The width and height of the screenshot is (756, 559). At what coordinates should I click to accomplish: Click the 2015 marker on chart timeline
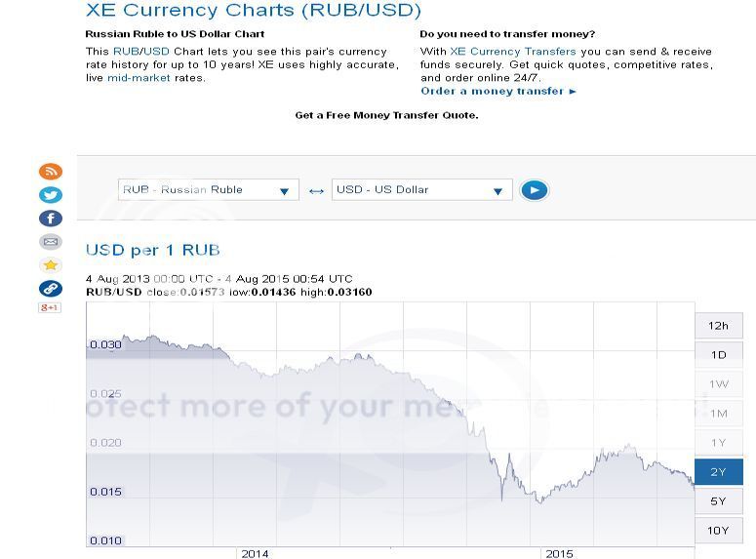click(x=559, y=553)
